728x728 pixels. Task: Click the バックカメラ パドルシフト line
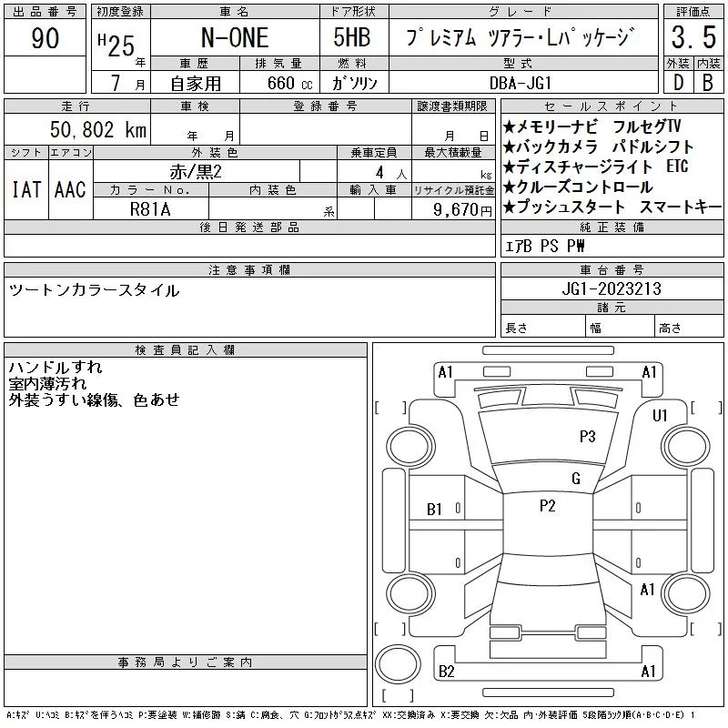pos(598,147)
